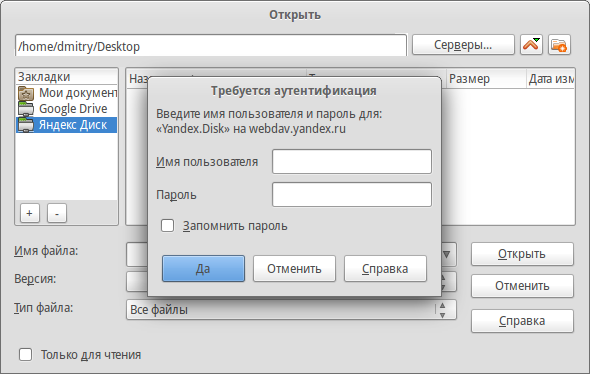Remove bookmark with minus button

(x=57, y=213)
